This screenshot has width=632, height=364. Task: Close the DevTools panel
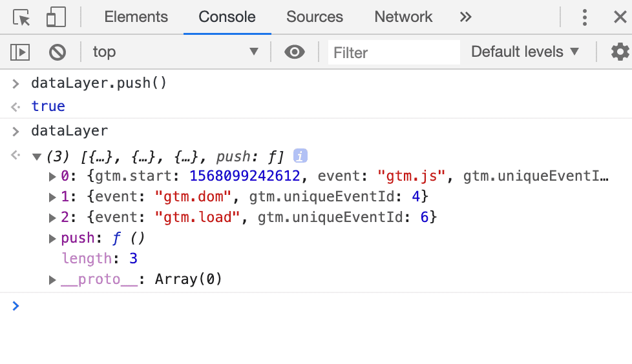pos(620,17)
